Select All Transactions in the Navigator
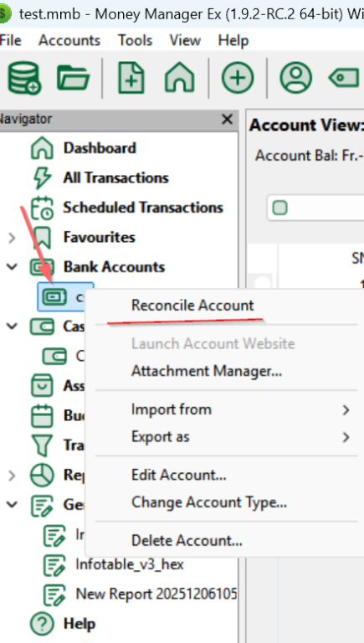 (116, 177)
